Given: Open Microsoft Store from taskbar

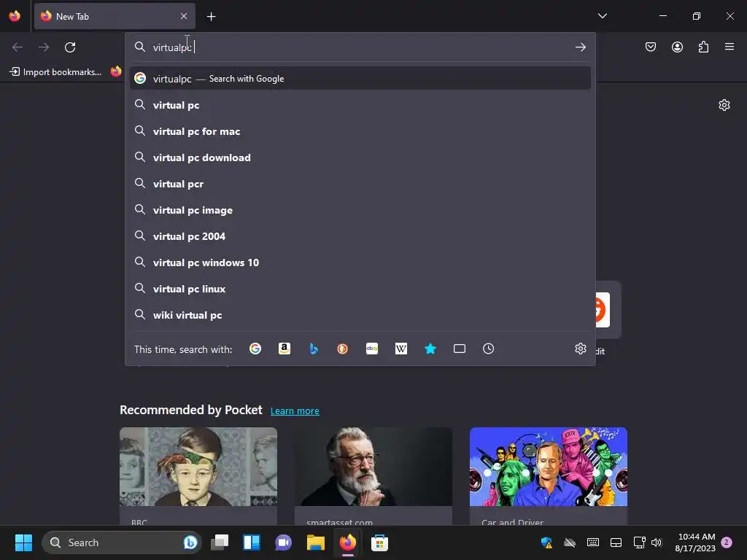Looking at the screenshot, I should [x=379, y=542].
